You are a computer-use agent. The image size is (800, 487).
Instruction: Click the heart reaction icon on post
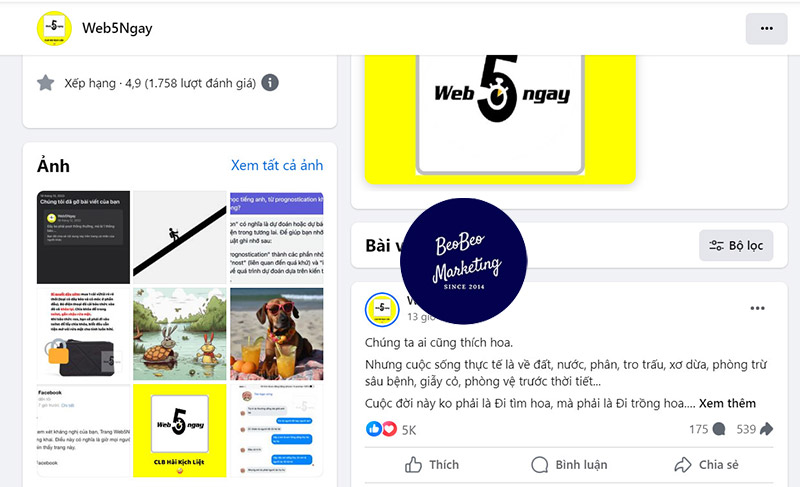[x=389, y=429]
